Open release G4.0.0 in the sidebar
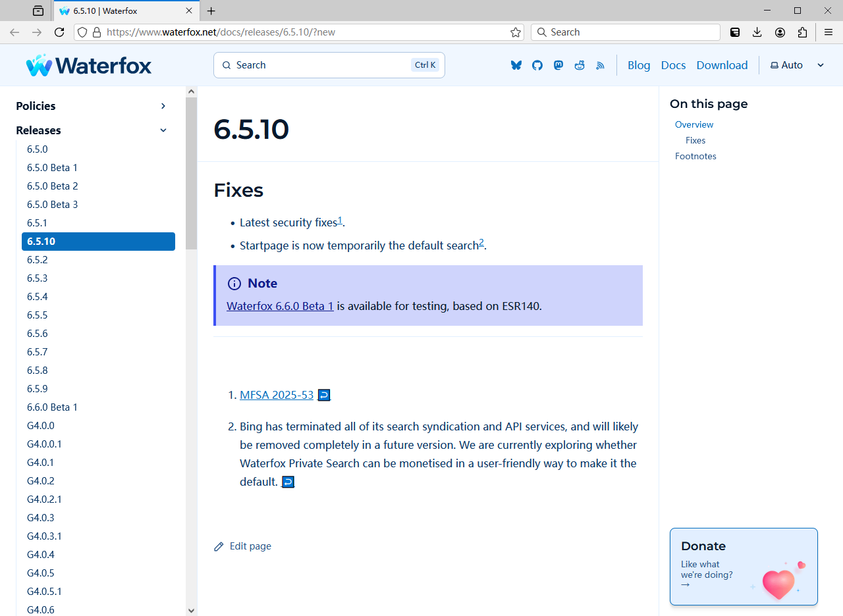The image size is (843, 616). (x=98, y=426)
